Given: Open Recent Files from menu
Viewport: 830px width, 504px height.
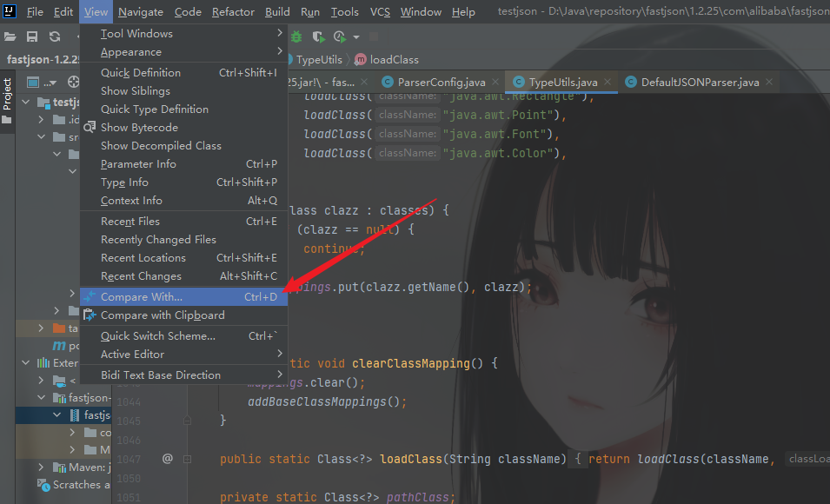Looking at the screenshot, I should click(x=183, y=222).
